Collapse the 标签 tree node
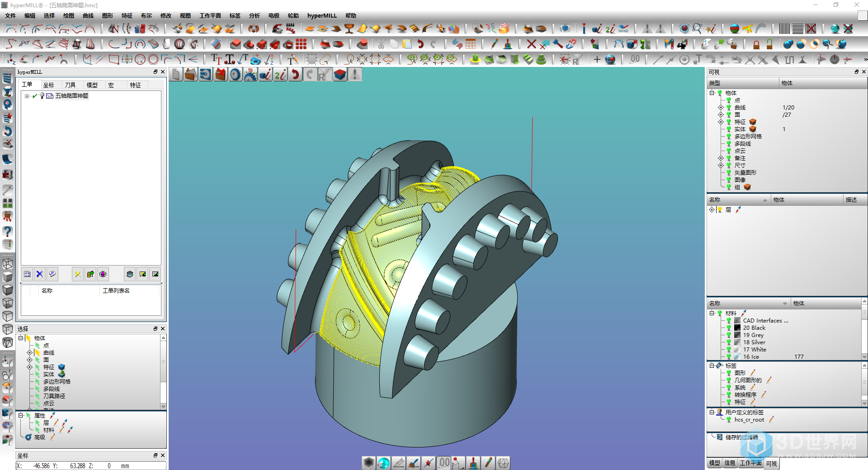This screenshot has height=470, width=868. pos(712,366)
